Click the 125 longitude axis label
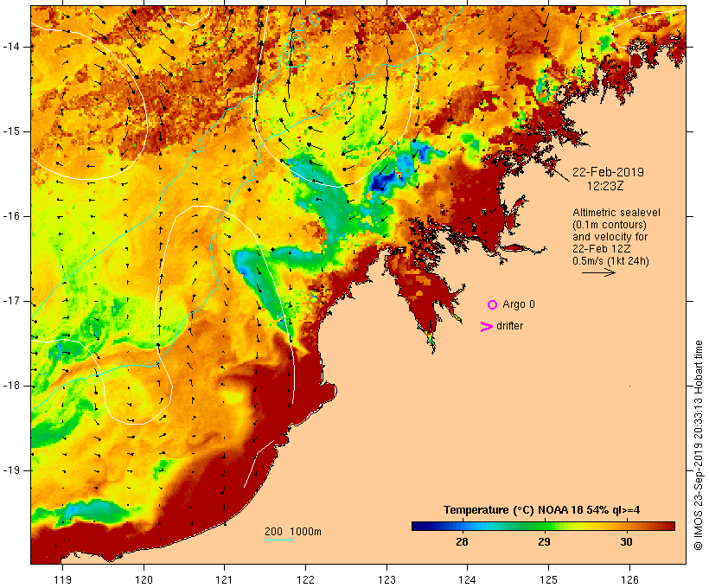Screen dimensions: 709x588 coord(548,579)
